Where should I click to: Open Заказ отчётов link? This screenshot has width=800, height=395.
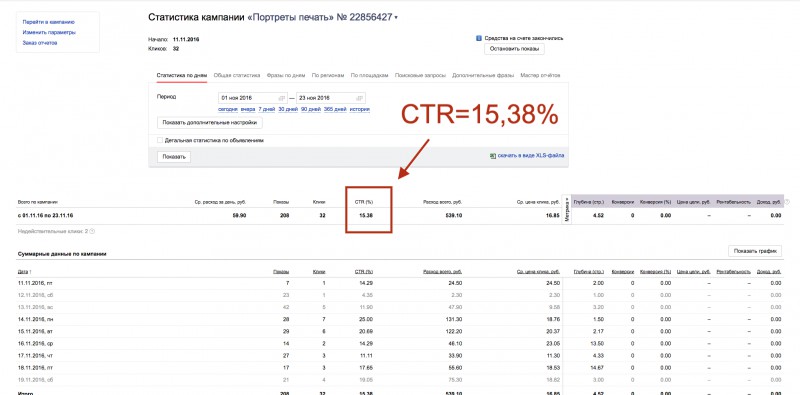[40, 43]
